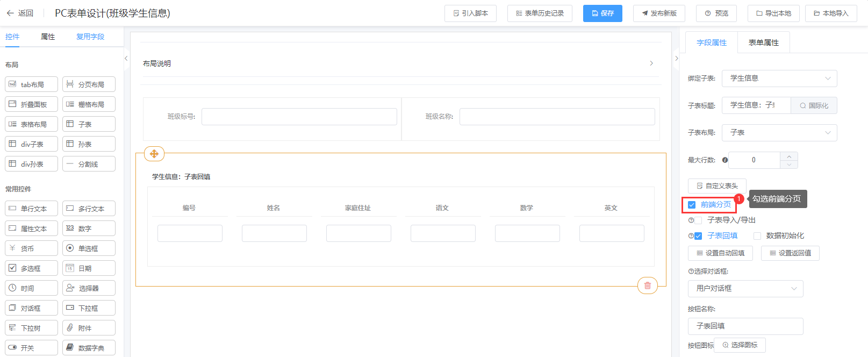868x357 pixels.
Task: Click the orange drag-move handle icon
Action: pyautogui.click(x=154, y=154)
